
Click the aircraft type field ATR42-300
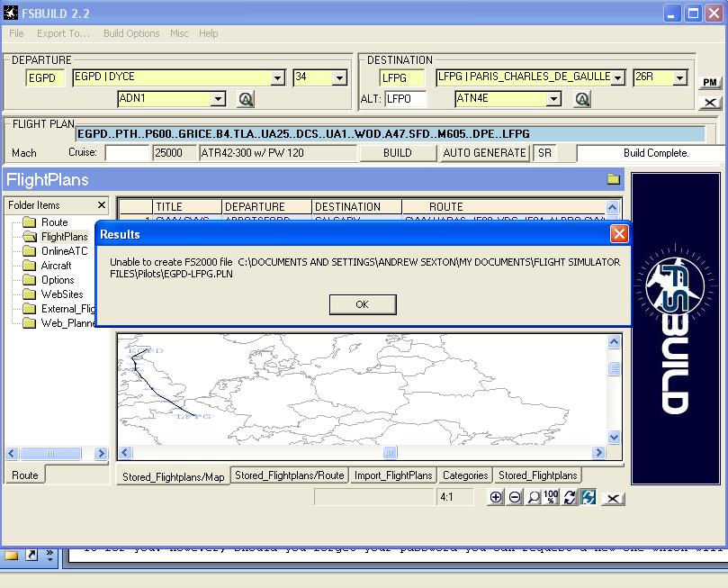[x=278, y=153]
